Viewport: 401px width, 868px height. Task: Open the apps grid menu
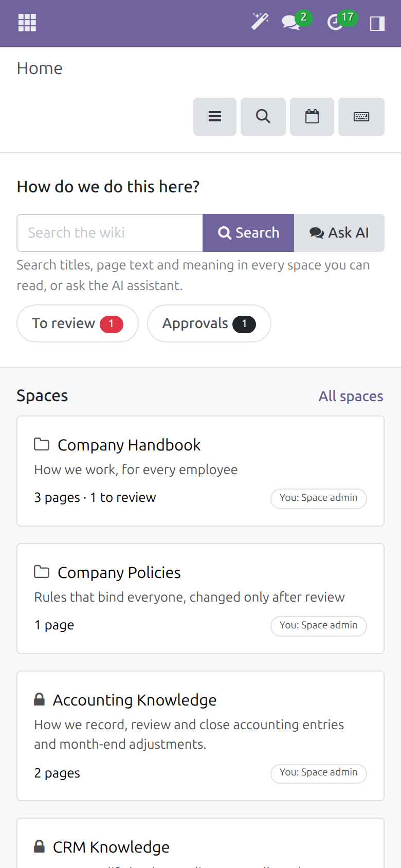tap(27, 23)
